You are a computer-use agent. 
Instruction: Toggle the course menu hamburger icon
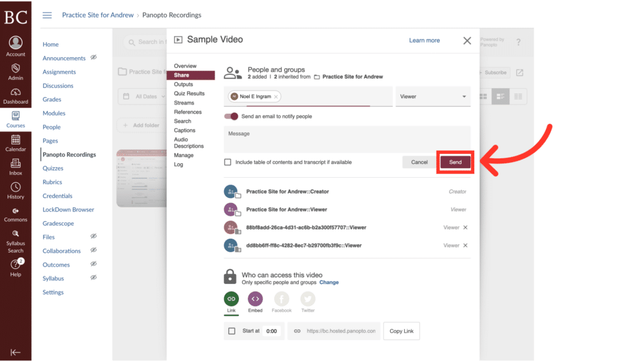click(47, 15)
